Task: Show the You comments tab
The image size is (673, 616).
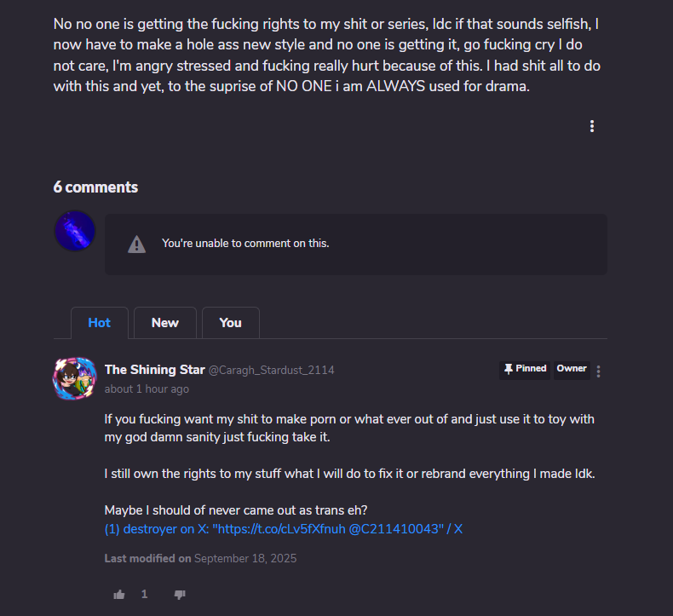Action: coord(230,323)
